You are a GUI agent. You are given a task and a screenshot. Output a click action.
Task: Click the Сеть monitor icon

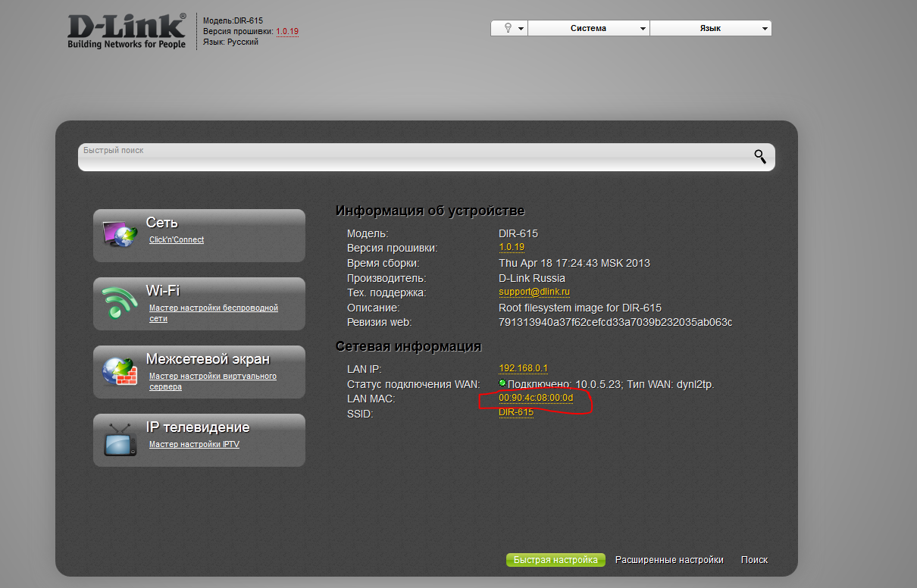point(120,234)
